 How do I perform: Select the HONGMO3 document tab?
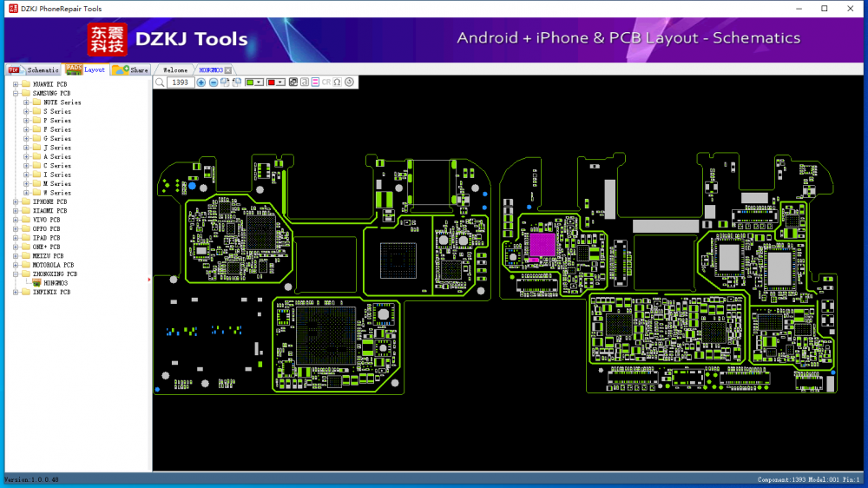211,70
